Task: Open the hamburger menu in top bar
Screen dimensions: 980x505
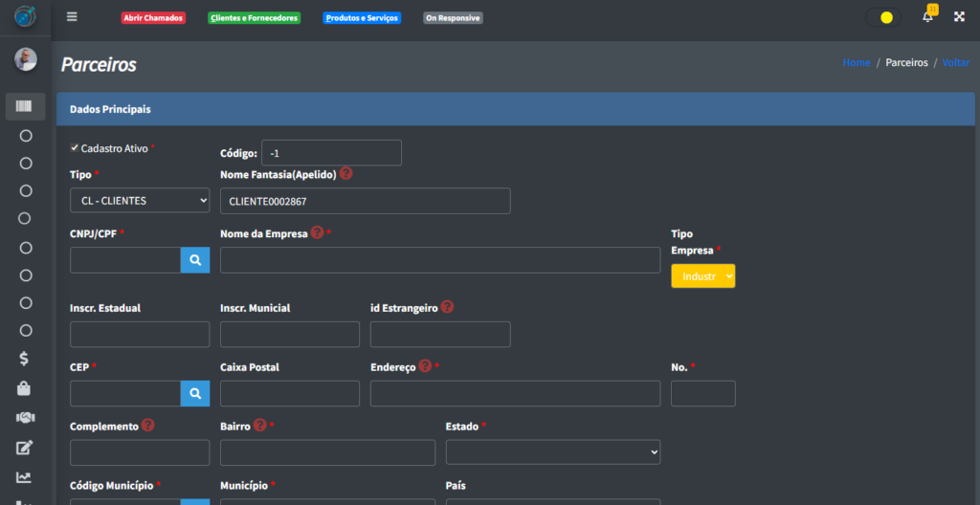Action: tap(72, 17)
